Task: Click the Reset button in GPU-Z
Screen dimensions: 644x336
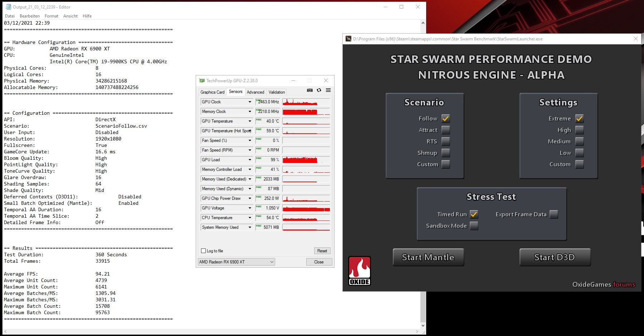Action: 322,251
